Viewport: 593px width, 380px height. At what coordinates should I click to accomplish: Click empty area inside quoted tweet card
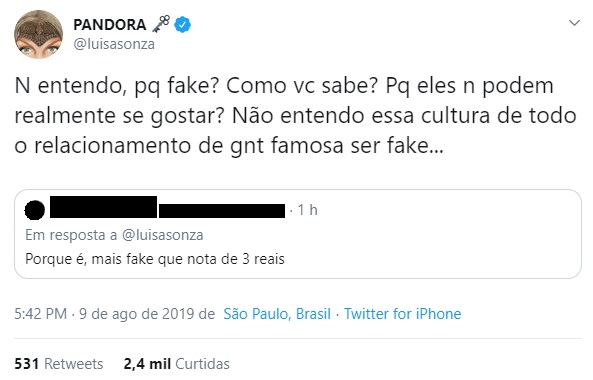pos(435,242)
